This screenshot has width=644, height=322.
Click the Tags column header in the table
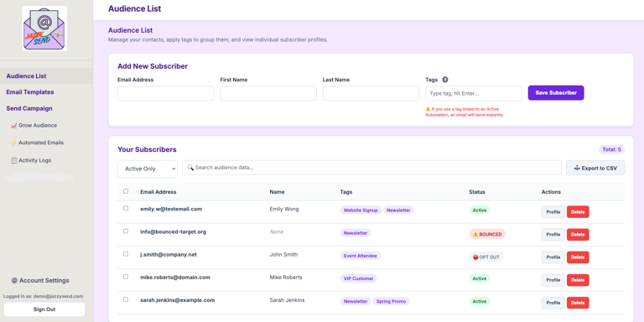(x=345, y=192)
